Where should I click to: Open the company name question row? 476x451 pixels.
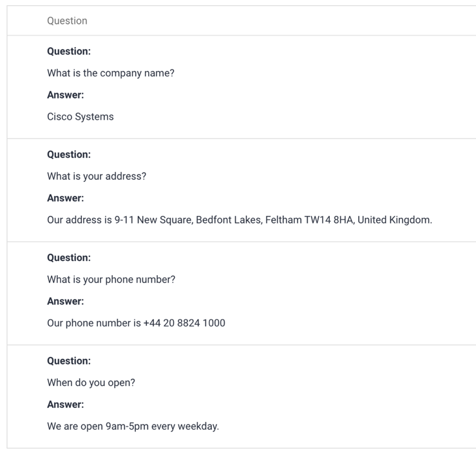(x=242, y=87)
